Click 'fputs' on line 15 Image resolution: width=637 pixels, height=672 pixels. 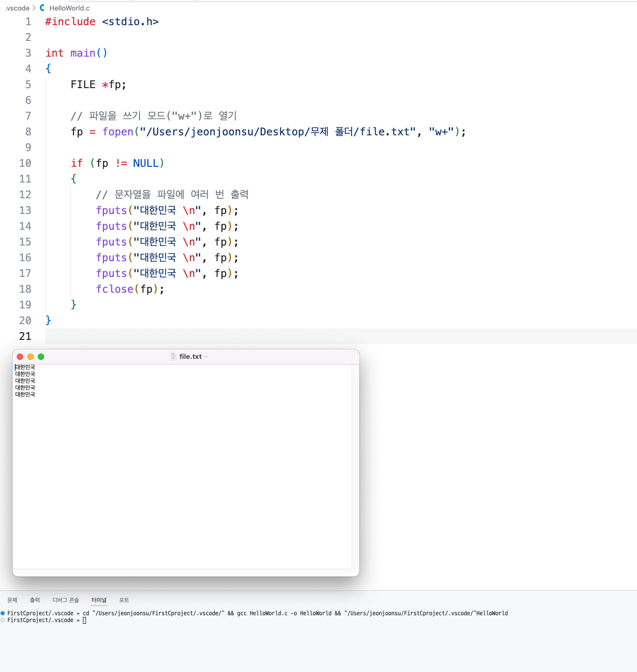pos(111,242)
